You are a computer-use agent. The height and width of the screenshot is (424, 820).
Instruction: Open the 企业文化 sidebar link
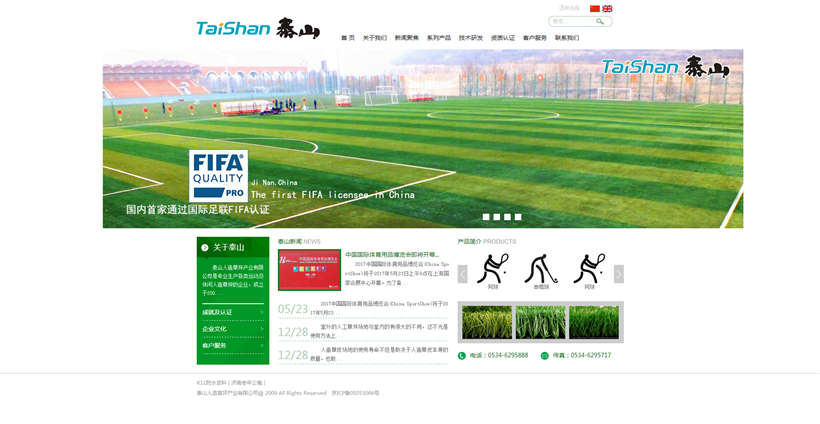[x=214, y=329]
